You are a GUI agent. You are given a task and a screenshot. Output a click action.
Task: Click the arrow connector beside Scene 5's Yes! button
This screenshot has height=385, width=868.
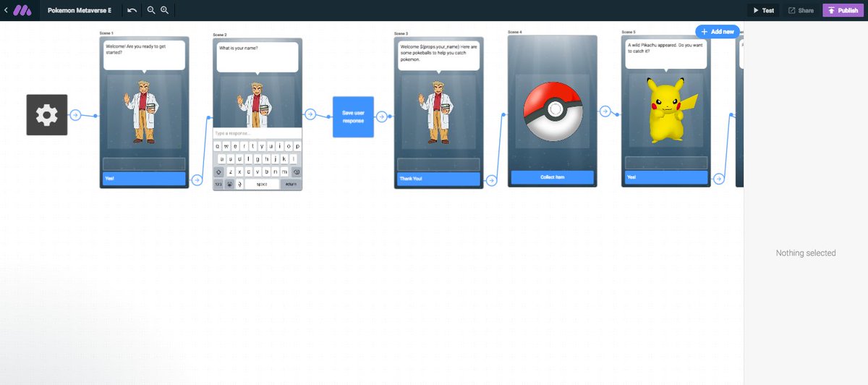coord(718,179)
